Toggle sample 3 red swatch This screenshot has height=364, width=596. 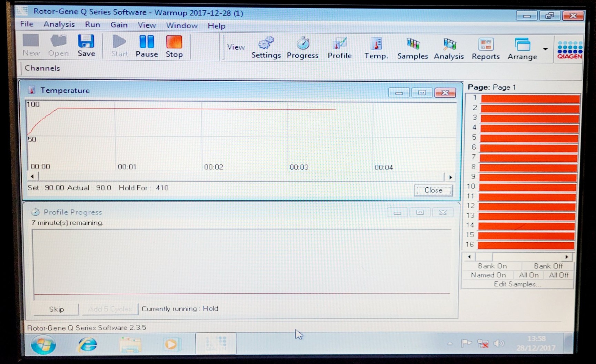pyautogui.click(x=529, y=119)
